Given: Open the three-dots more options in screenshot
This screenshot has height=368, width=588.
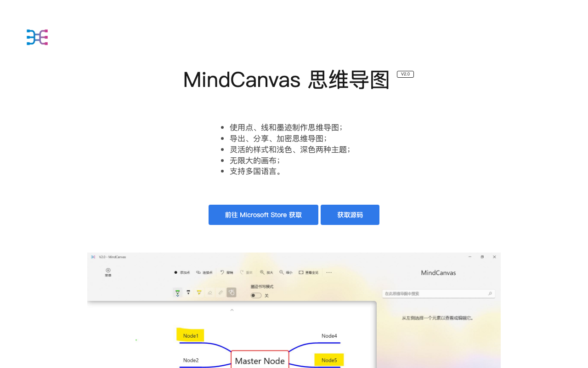Looking at the screenshot, I should (329, 272).
